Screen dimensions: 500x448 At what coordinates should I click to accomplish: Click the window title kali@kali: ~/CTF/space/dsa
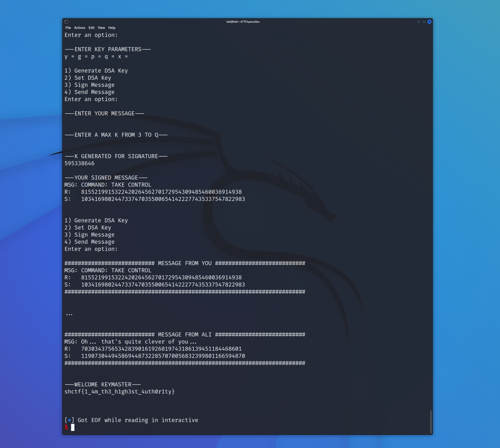[x=243, y=22]
